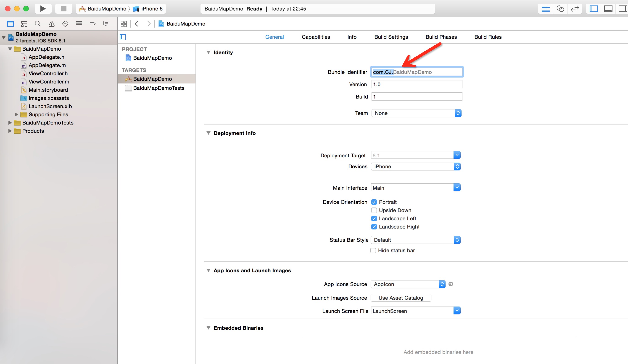Toggle the Debug area visibility

coord(608,9)
